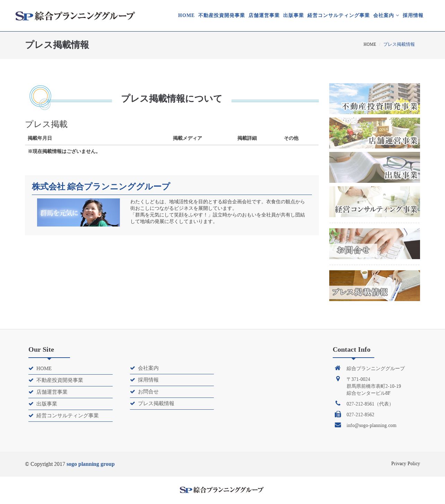This screenshot has height=504, width=445.
Task: Go to 出版事業 in the top navigation
Action: (x=293, y=15)
